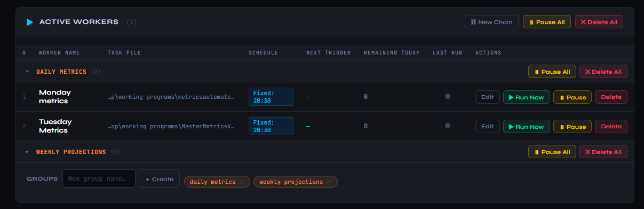Run the Tuesday Metrics worker now
Image resolution: width=644 pixels, height=209 pixels.
[527, 126]
